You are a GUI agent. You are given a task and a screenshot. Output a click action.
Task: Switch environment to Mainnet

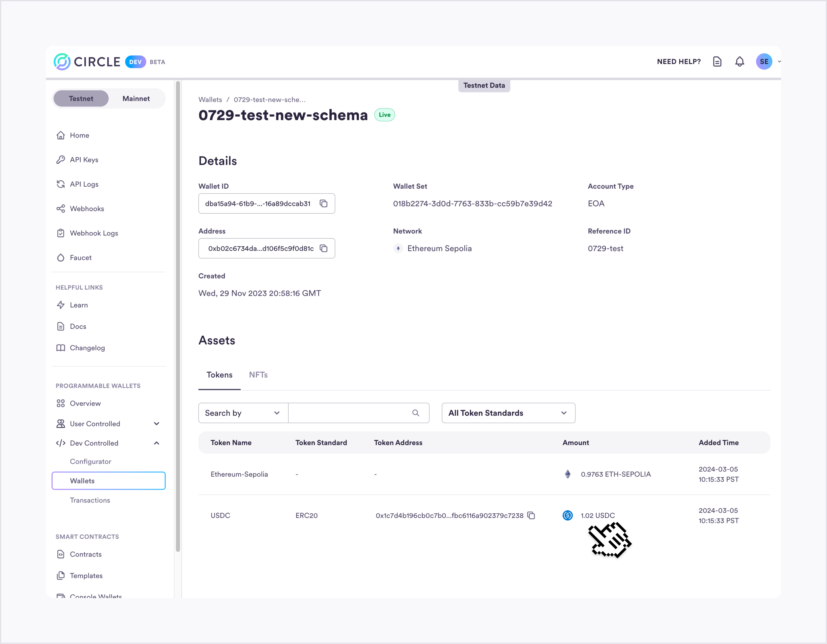pos(136,98)
